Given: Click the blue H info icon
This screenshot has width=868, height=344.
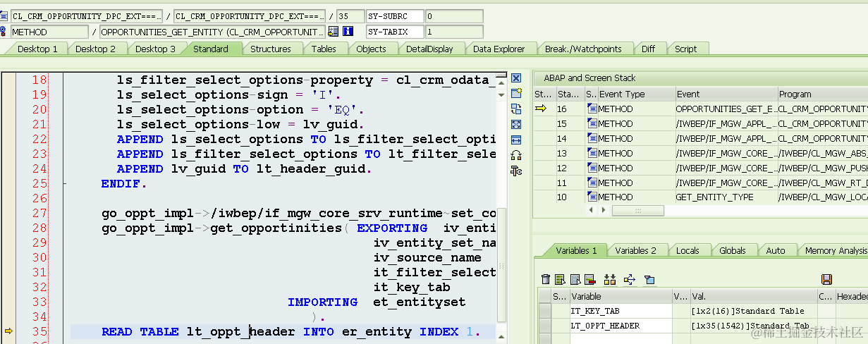Looking at the screenshot, I should (348, 32).
